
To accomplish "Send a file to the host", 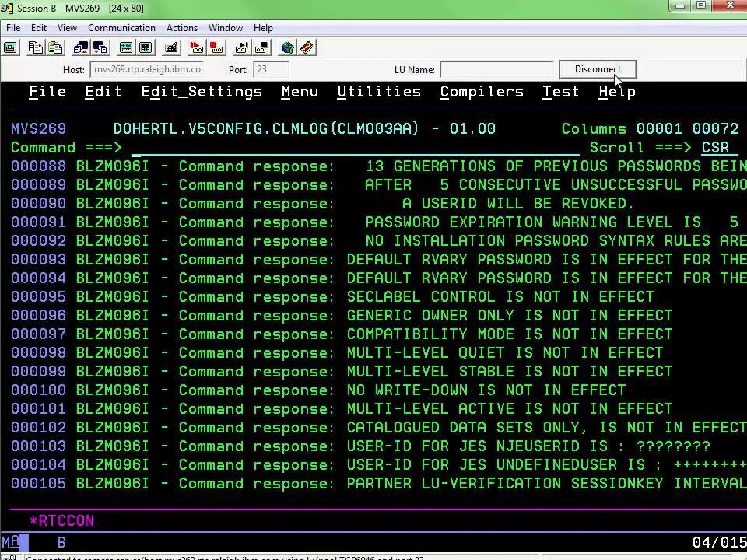I will pos(80,47).
